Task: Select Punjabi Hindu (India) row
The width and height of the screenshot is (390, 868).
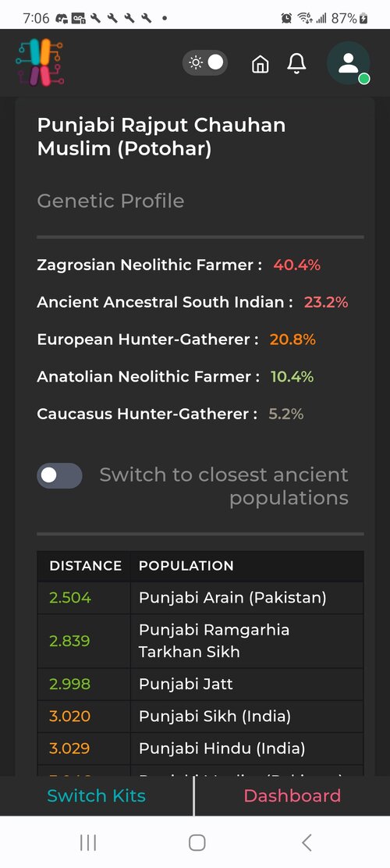Action: click(x=200, y=749)
